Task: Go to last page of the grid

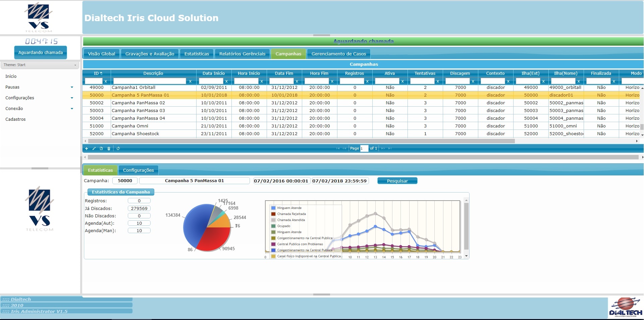Action: click(390, 149)
